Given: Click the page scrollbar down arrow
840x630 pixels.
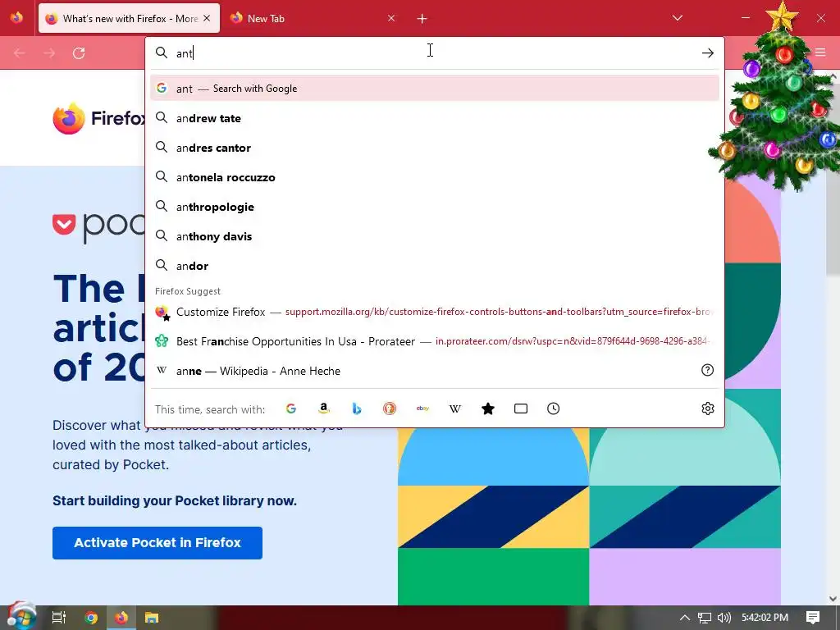Looking at the screenshot, I should point(833,598).
